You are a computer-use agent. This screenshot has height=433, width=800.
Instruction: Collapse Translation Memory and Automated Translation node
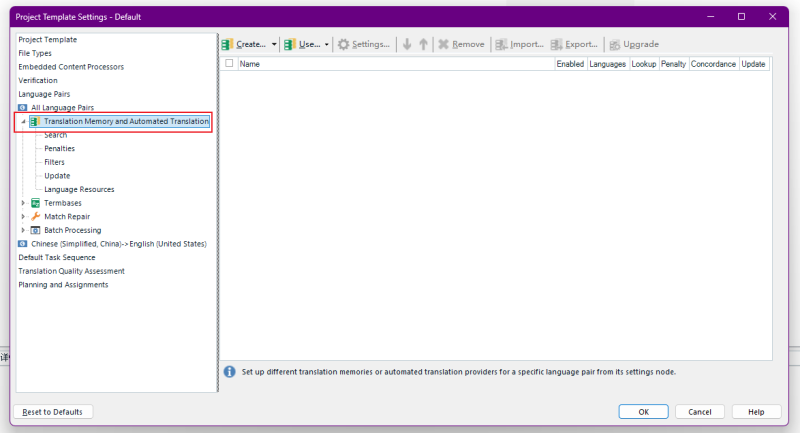(23, 122)
